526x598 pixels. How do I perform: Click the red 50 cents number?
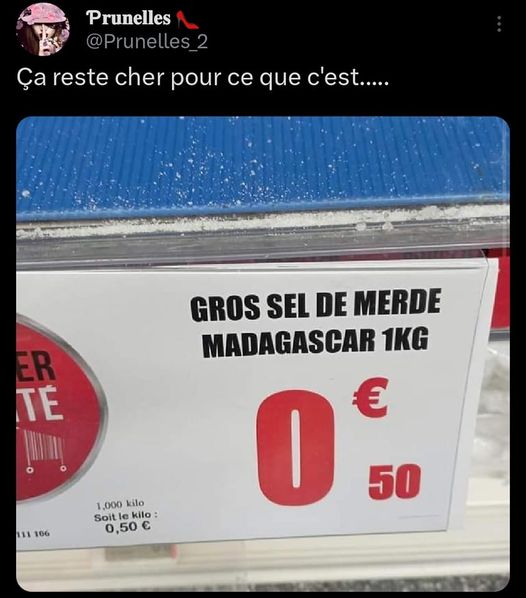[394, 482]
